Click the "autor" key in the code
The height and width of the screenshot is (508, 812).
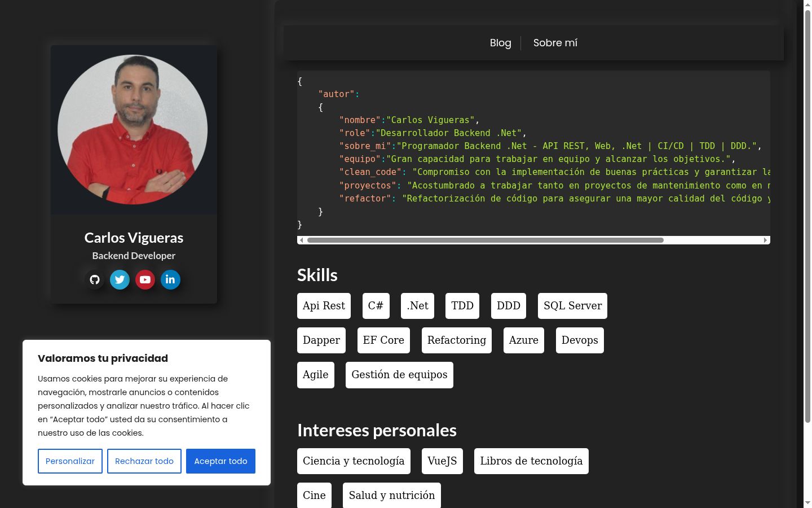tap(337, 94)
